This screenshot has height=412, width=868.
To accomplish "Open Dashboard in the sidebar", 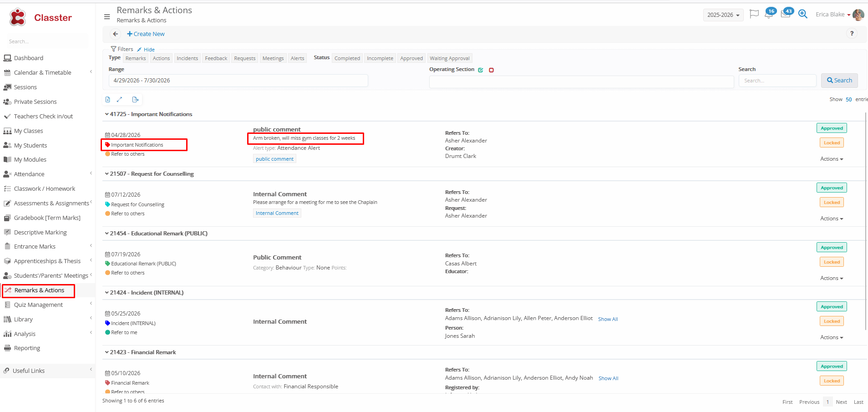I will pyautogui.click(x=29, y=58).
